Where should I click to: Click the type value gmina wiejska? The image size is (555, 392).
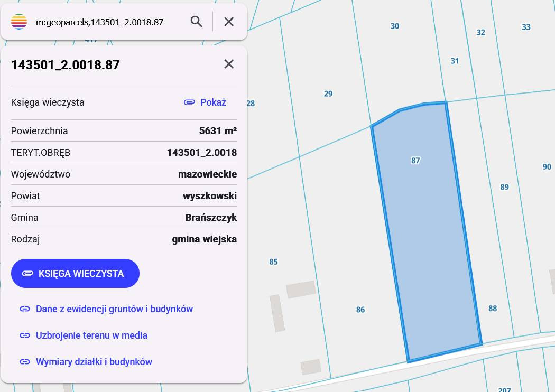(204, 239)
